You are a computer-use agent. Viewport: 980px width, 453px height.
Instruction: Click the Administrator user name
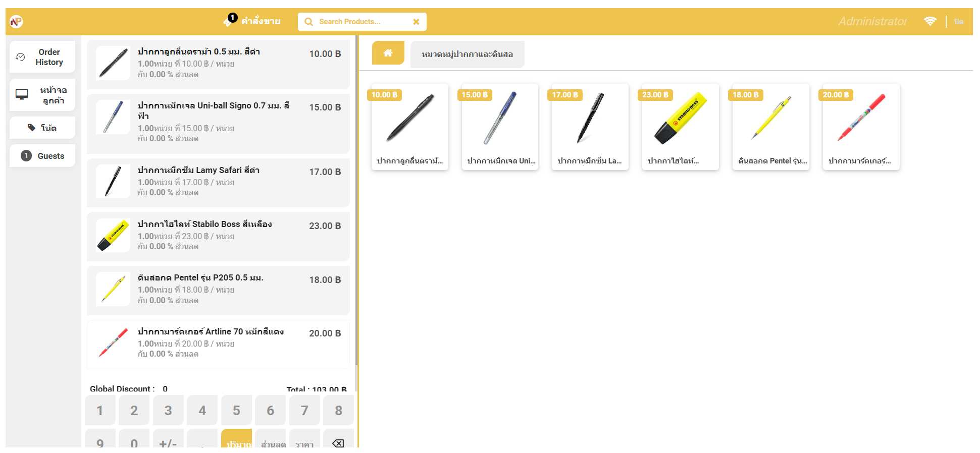(872, 21)
